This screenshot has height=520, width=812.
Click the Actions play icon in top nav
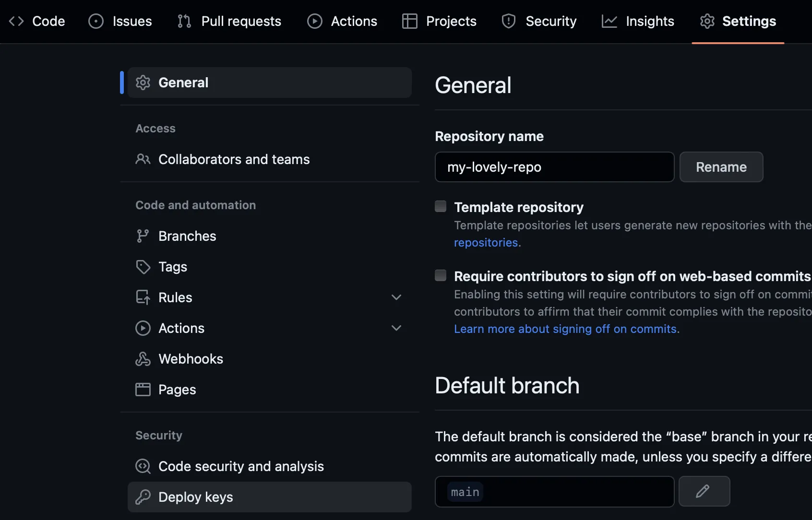[x=315, y=21]
